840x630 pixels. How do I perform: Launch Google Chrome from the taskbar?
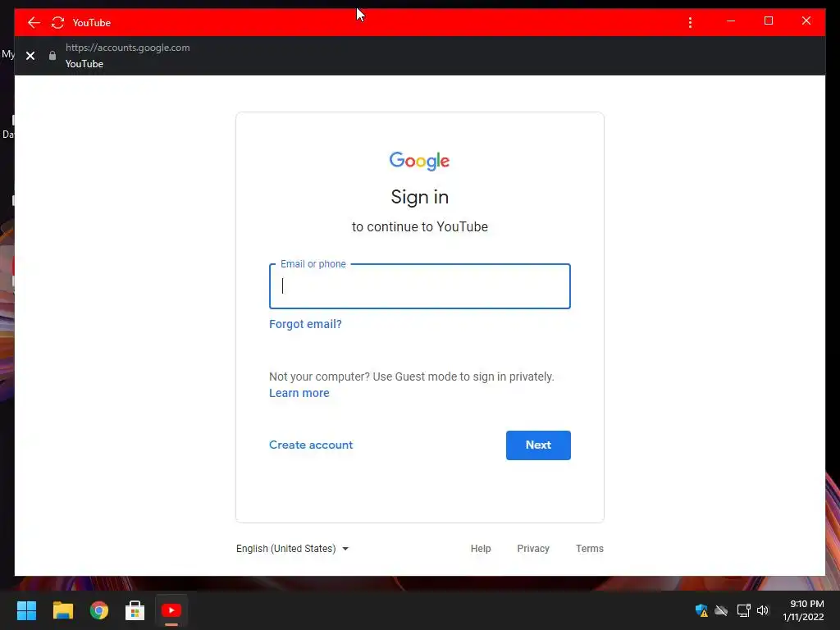99,610
